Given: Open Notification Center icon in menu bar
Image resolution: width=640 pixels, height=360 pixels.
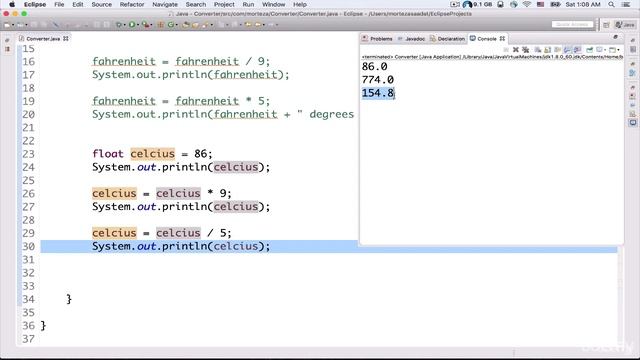Looking at the screenshot, I should pyautogui.click(x=626, y=4).
